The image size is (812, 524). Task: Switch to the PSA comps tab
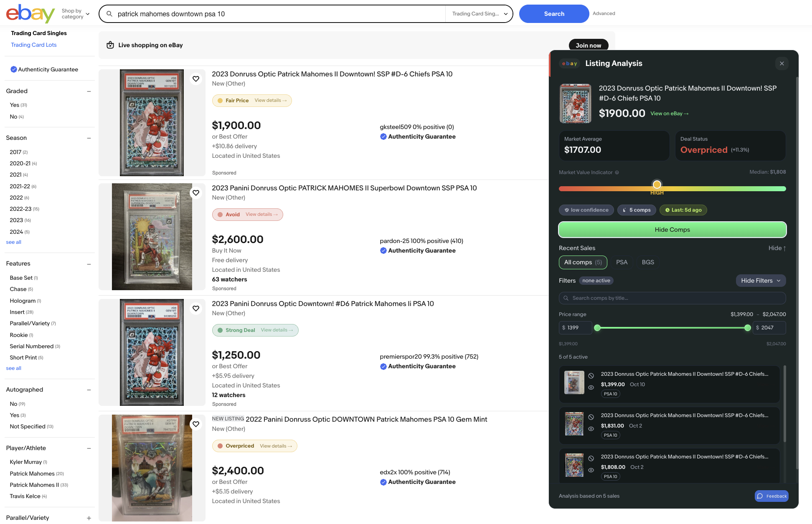(622, 262)
